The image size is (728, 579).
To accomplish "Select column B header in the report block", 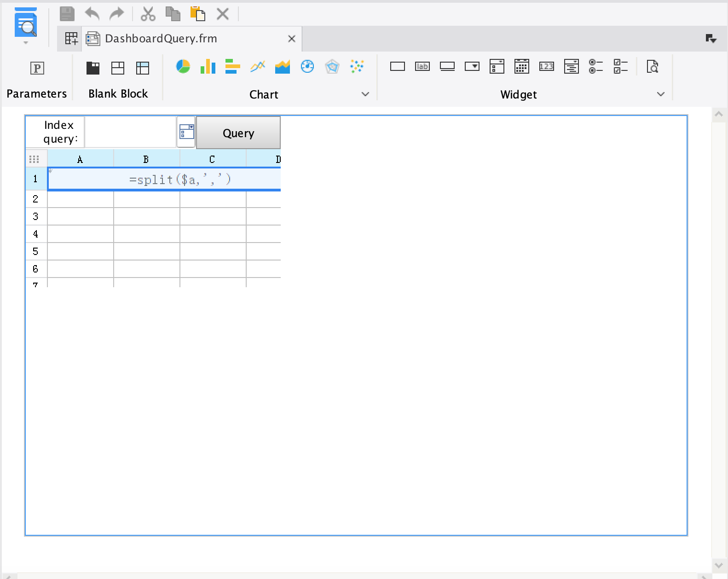I will (x=146, y=159).
